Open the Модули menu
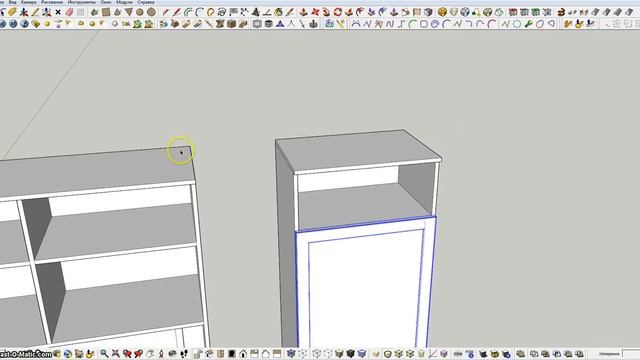The height and width of the screenshot is (360, 640). click(x=124, y=2)
